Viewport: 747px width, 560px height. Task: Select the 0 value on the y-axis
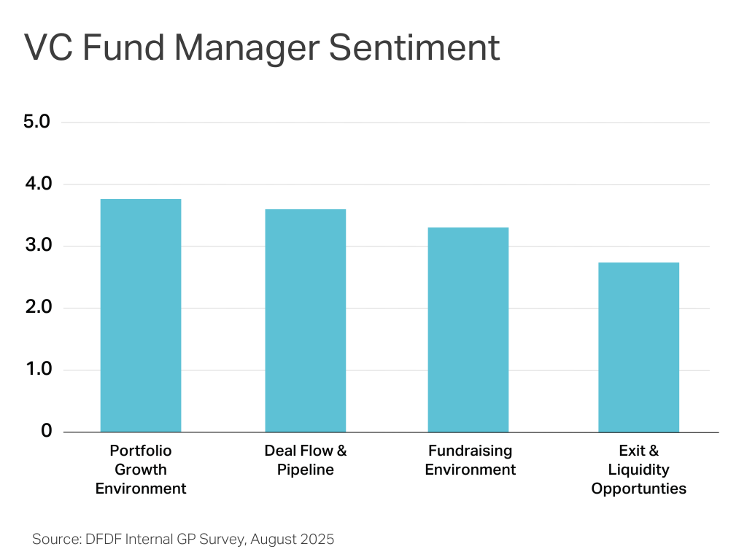pos(46,431)
